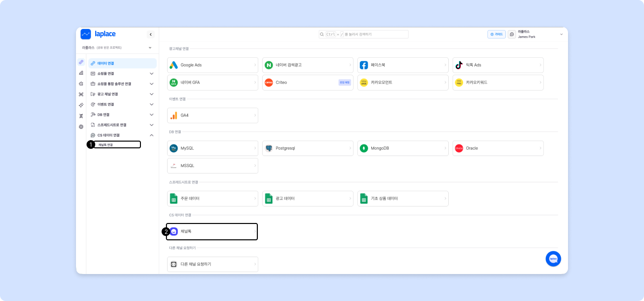Open the blue laplace chat widget
Viewport: 644px width, 301px height.
tap(553, 259)
